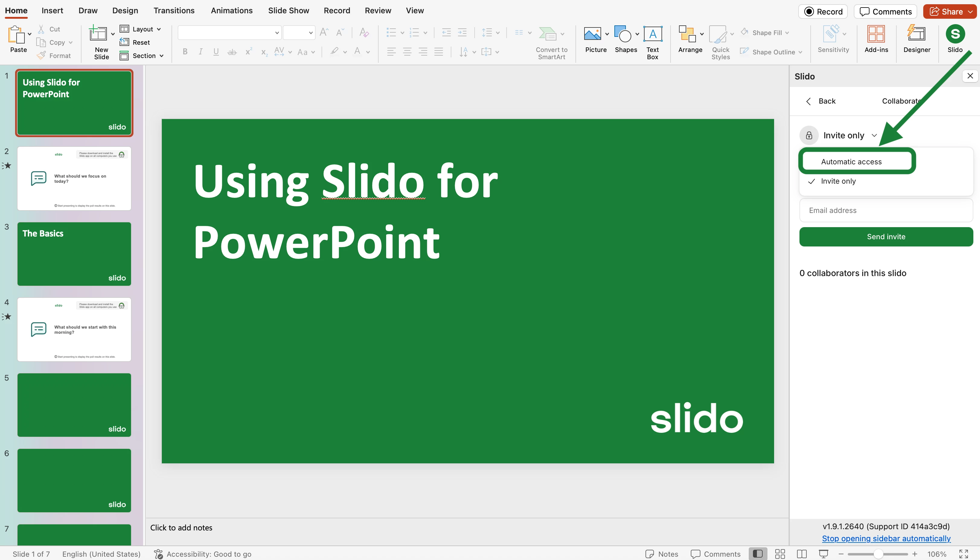Click Increase Indent icon
980x560 pixels.
click(462, 32)
